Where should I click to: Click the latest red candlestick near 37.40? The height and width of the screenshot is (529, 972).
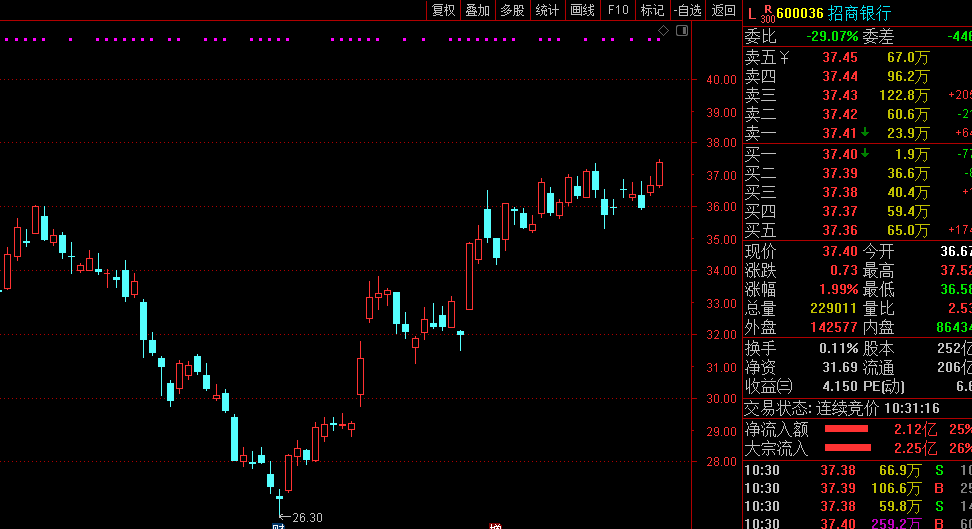point(660,174)
